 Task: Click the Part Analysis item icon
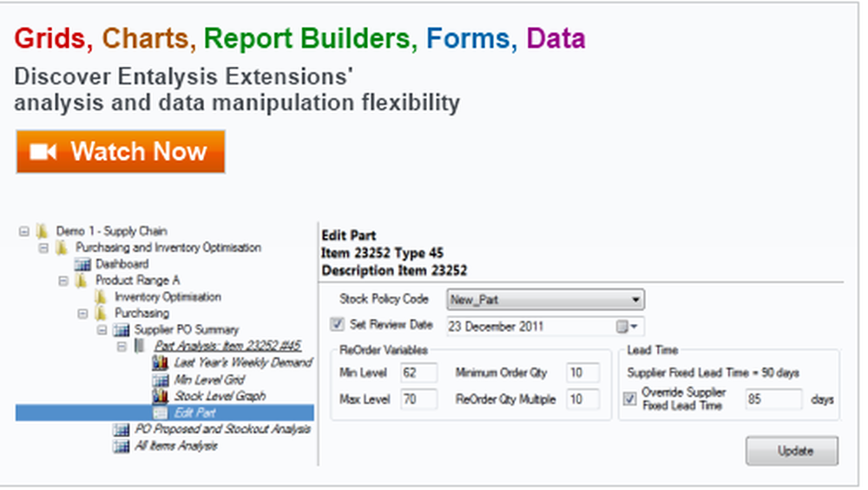(140, 347)
